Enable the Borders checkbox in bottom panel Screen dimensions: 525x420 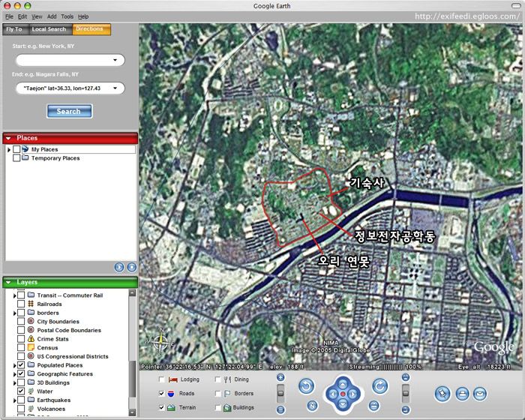coord(217,394)
